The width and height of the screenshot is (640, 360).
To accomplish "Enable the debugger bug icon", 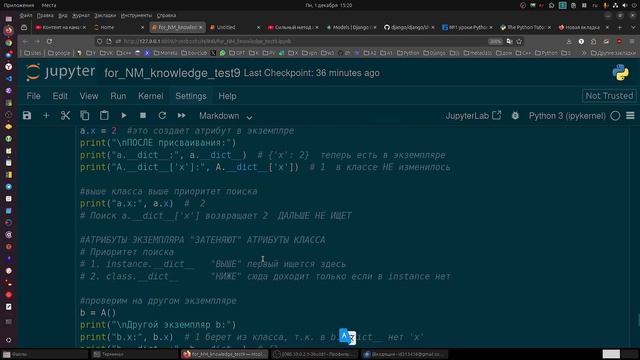I will 515,116.
